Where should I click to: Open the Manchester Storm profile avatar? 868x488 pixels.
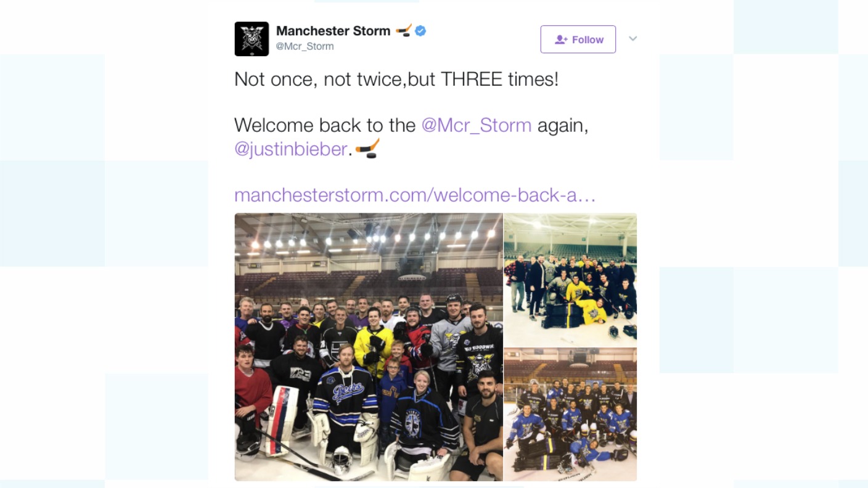[x=252, y=39]
